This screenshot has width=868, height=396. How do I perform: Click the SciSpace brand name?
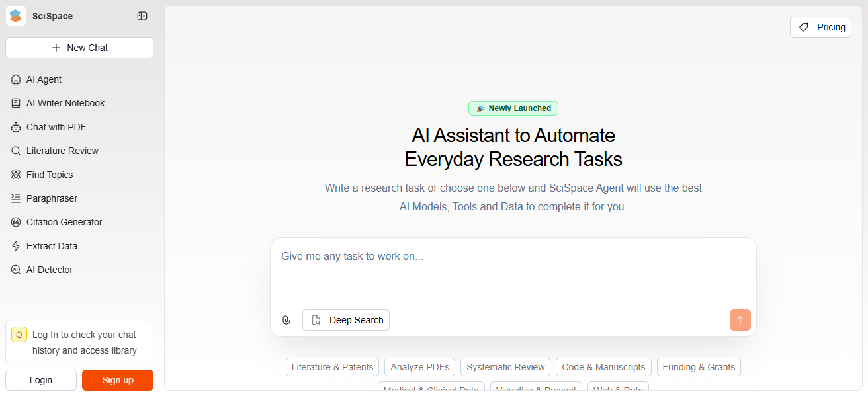click(53, 16)
